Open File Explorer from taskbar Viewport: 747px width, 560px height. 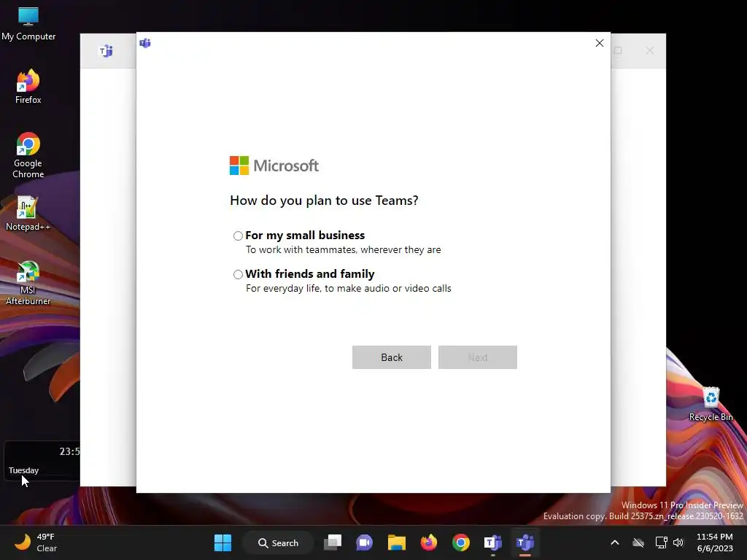click(x=396, y=542)
